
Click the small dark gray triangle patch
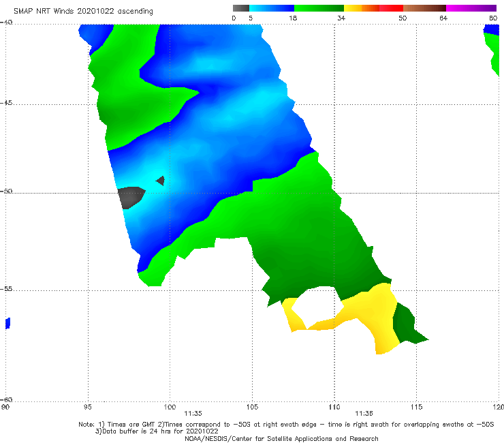[x=161, y=181]
